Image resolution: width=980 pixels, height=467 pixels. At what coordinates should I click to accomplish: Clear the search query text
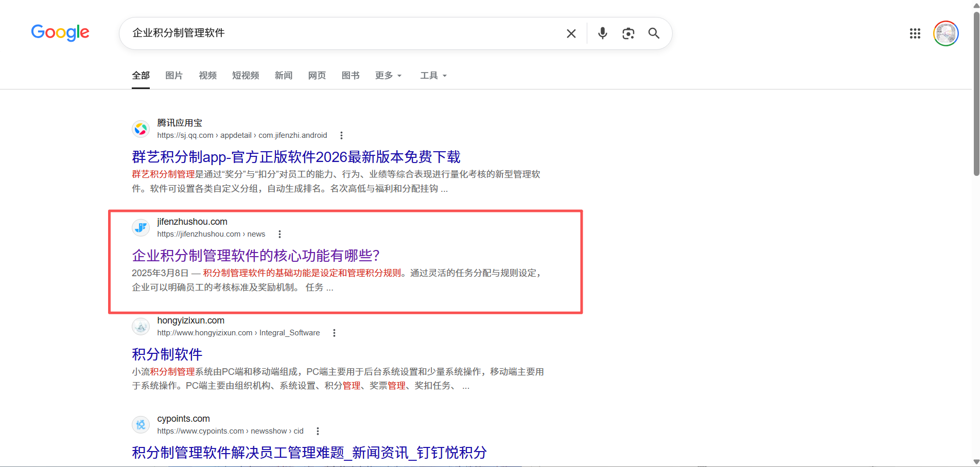click(x=571, y=33)
